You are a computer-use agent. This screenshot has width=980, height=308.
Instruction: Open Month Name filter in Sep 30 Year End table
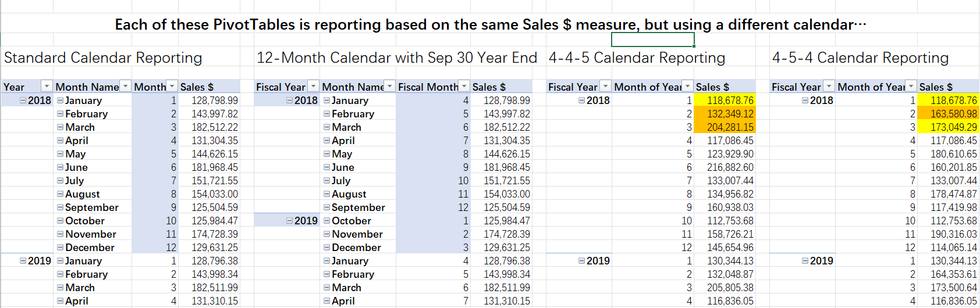390,87
